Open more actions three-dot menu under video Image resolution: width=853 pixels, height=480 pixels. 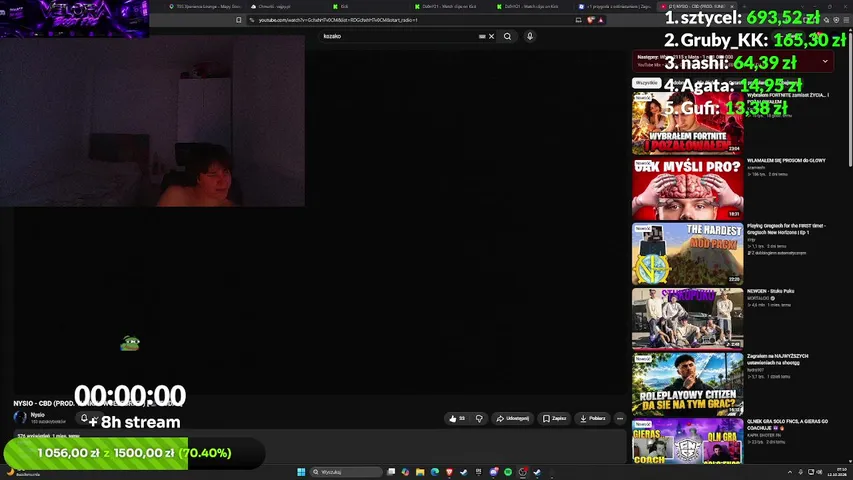[620, 419]
